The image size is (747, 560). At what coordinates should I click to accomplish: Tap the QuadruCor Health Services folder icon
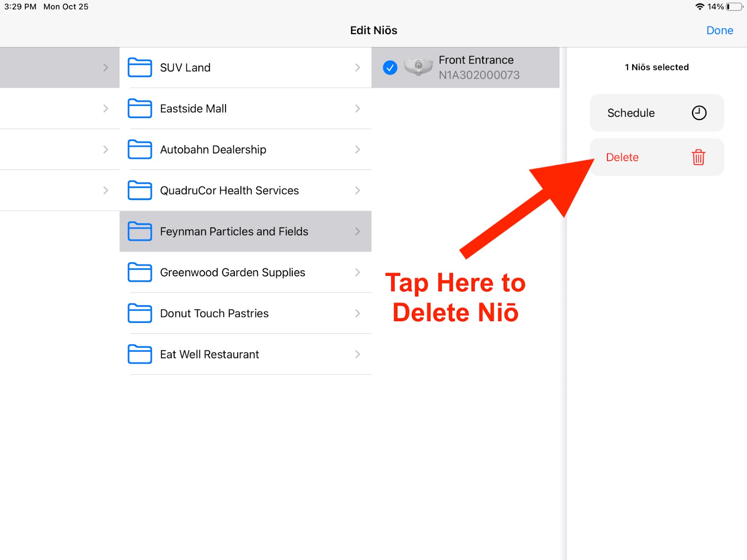140,190
